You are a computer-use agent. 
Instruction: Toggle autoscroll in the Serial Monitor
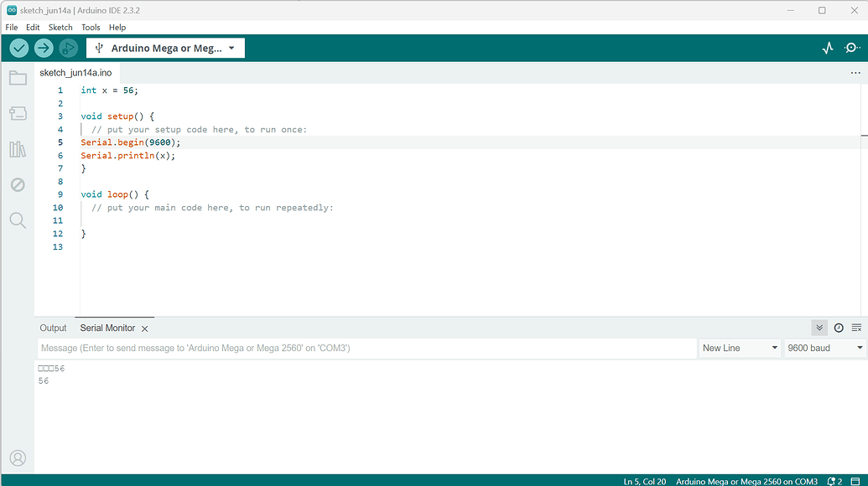tap(819, 328)
